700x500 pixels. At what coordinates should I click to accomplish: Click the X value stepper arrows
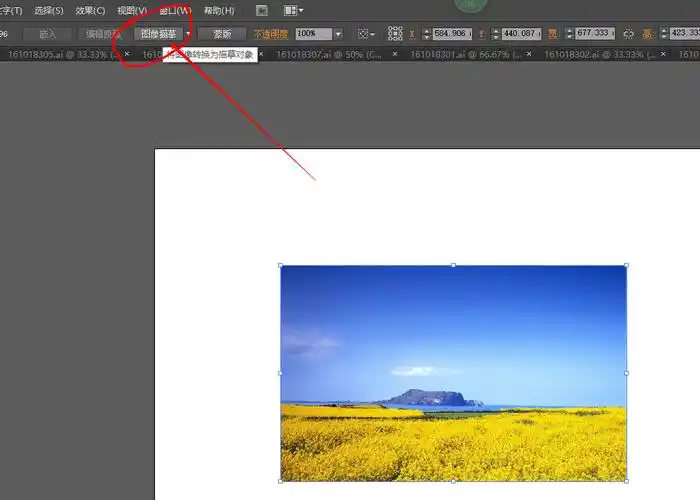(427, 33)
